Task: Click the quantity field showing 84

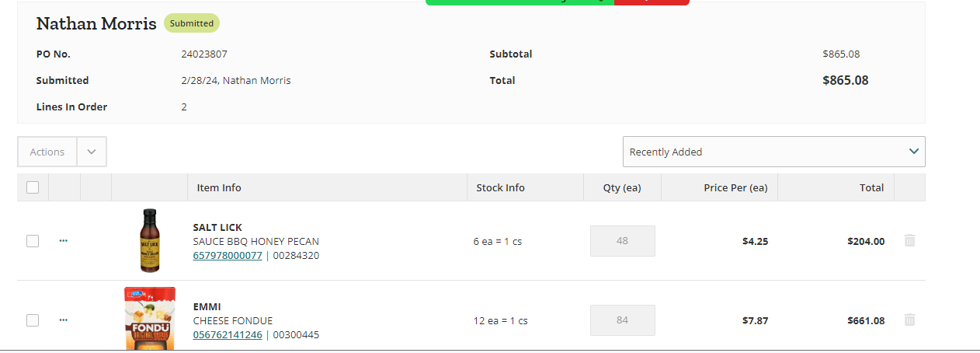Action: (623, 320)
